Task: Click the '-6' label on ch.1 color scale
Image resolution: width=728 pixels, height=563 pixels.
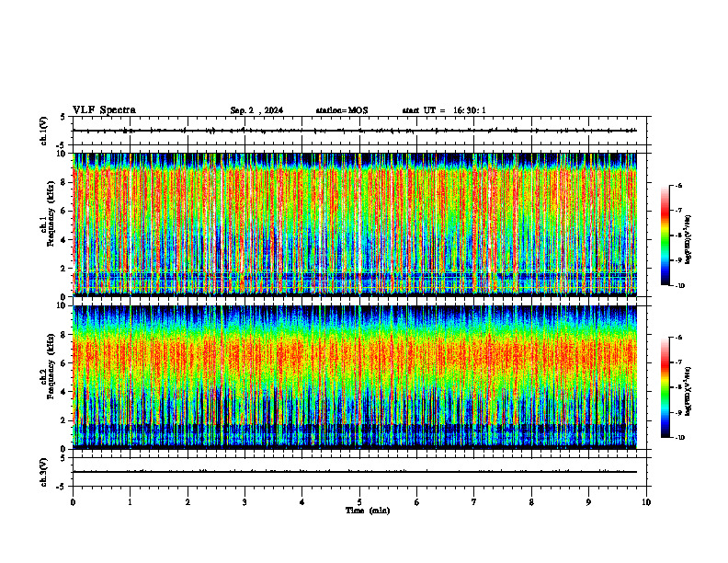Action: (678, 185)
